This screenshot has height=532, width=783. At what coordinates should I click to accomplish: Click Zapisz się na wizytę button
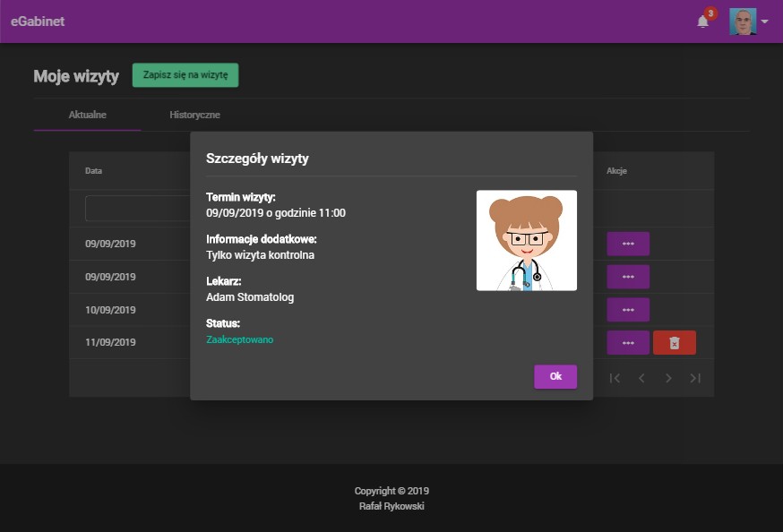coord(185,75)
